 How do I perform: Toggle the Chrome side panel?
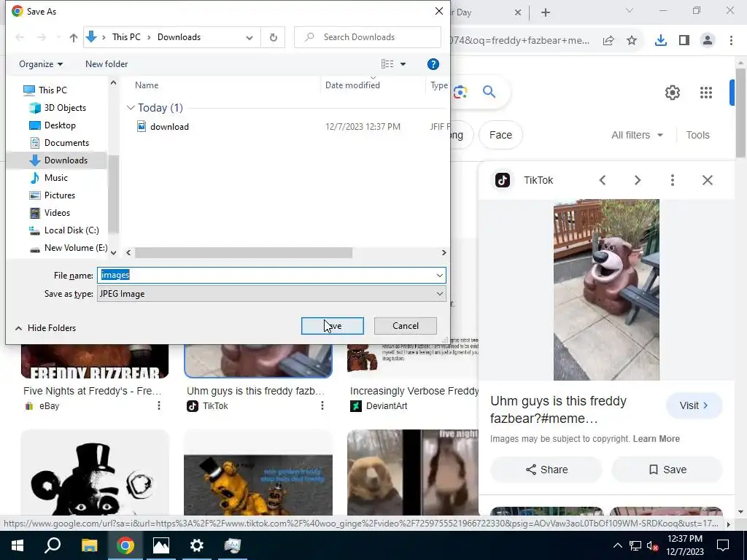[x=684, y=41]
